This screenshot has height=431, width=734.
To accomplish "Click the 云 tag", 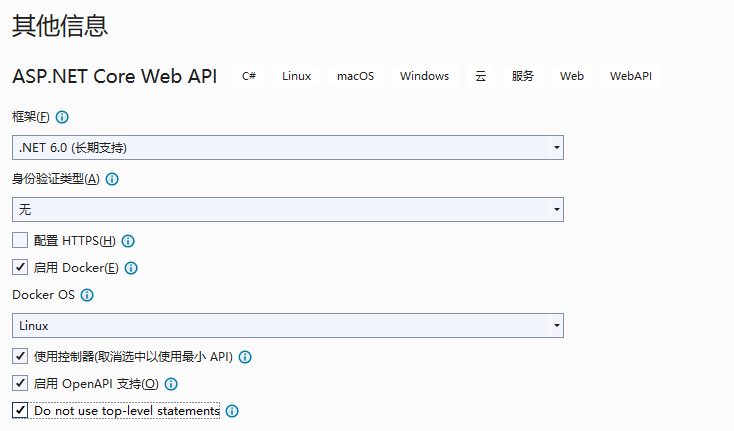I will click(480, 76).
